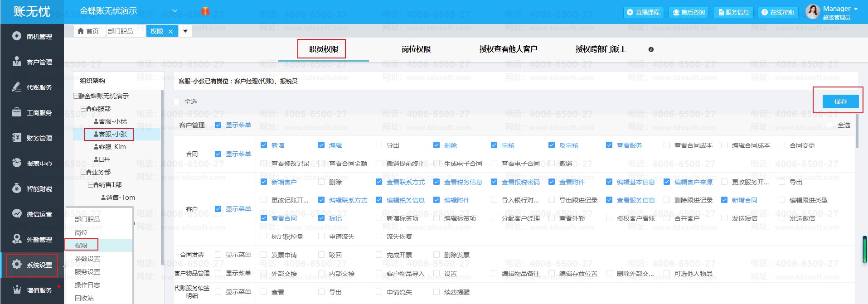The height and width of the screenshot is (304, 868).
Task: Collapse the 客服部 tree node
Action: click(83, 109)
